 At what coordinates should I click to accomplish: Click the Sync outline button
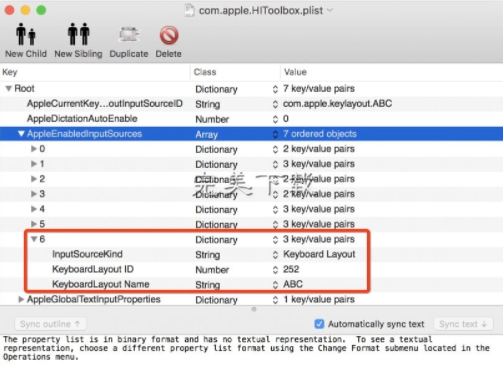click(50, 324)
